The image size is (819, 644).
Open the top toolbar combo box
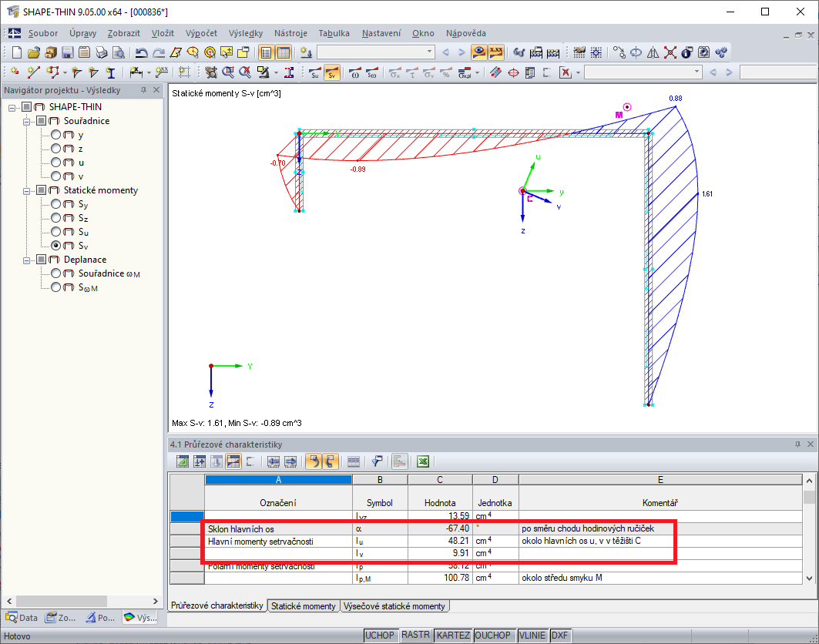pos(376,52)
